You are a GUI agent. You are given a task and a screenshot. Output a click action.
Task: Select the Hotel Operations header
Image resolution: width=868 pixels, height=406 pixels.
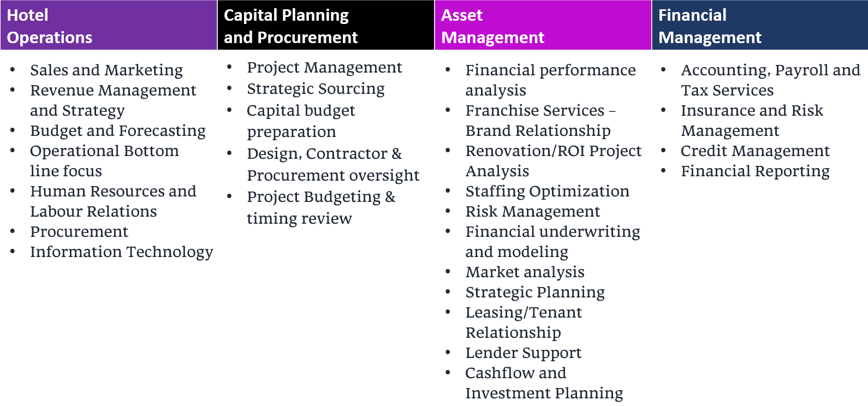pos(108,26)
